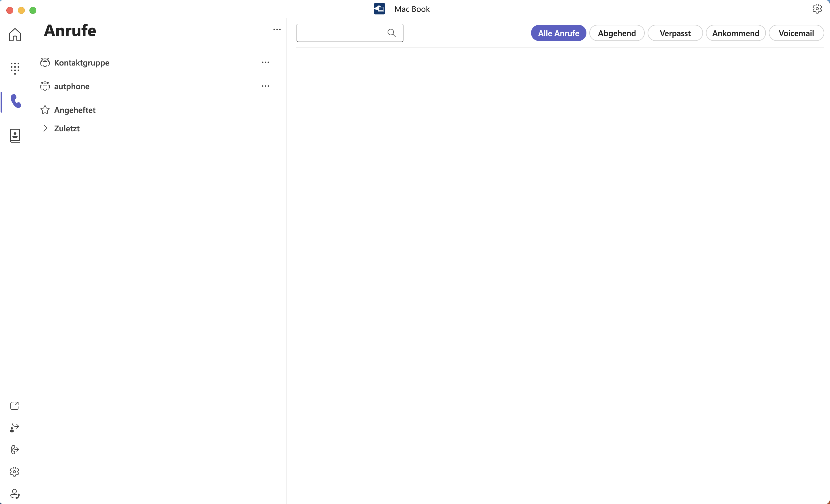
Task: Filter by Ankommend calls
Action: coord(735,33)
